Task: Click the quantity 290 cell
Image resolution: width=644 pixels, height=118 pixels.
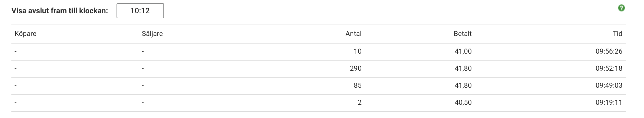Action: [356, 68]
